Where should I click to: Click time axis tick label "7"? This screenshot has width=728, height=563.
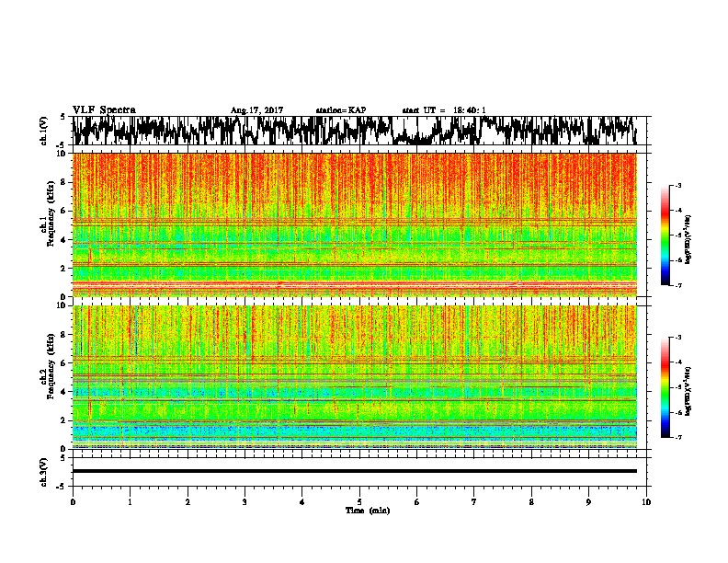click(x=474, y=502)
